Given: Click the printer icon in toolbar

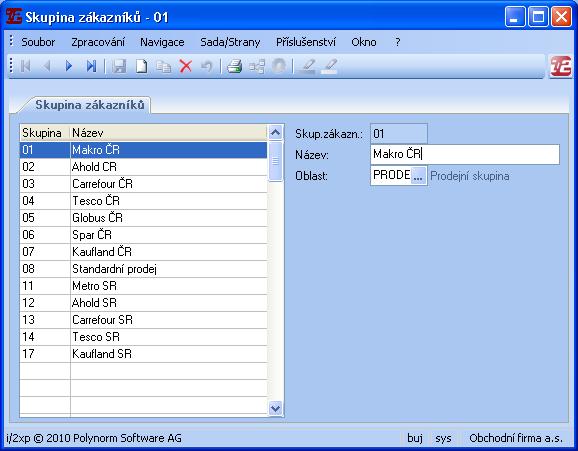Looking at the screenshot, I should tap(234, 66).
